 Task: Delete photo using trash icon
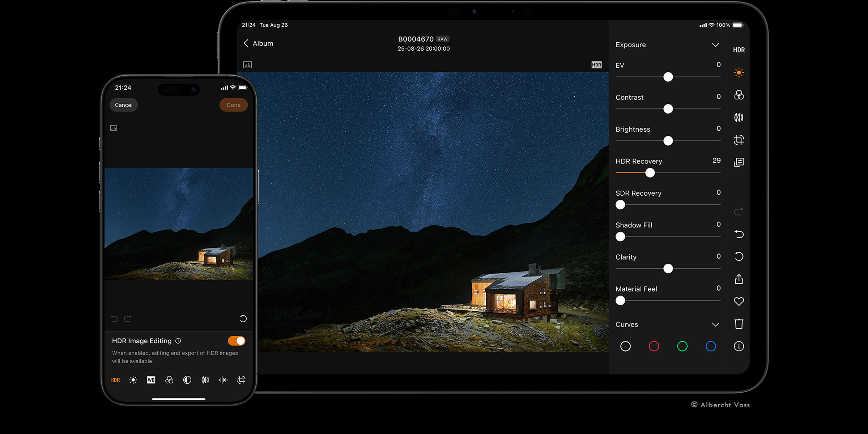[739, 324]
